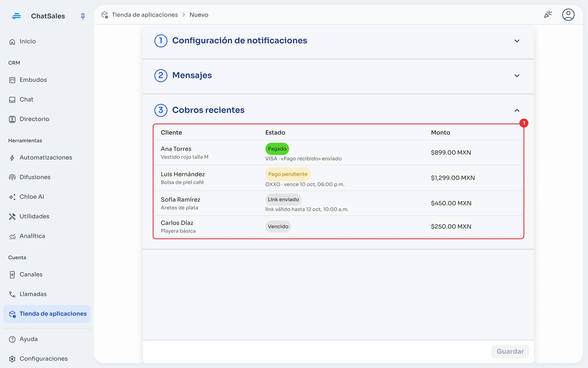The width and height of the screenshot is (588, 368).
Task: Click the Canales device icon
Action: click(12, 275)
